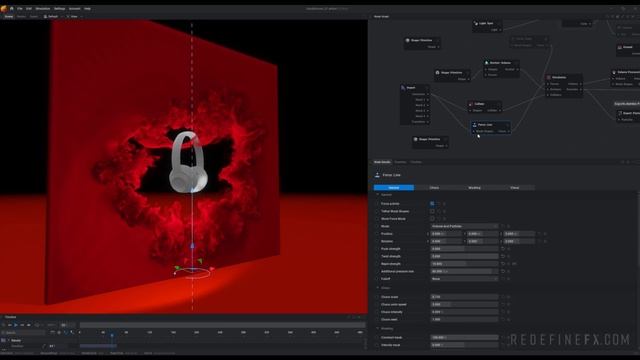
Task: Open the View dropdown in toolbar
Action: tap(73, 17)
